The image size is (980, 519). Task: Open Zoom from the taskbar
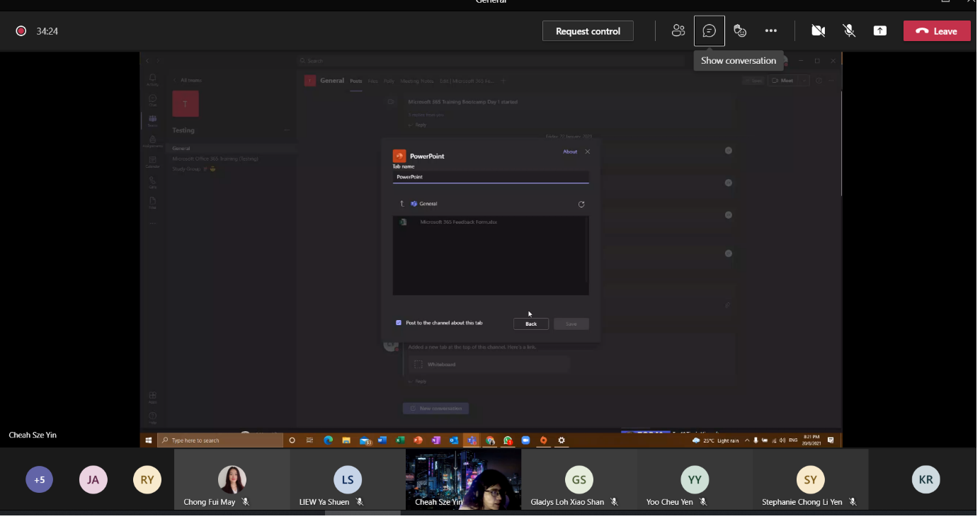point(525,440)
